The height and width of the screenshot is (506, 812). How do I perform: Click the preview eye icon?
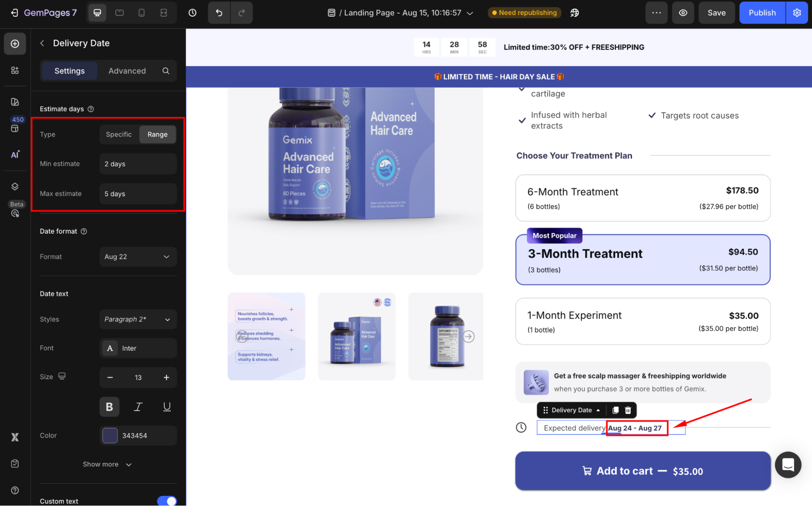683,13
